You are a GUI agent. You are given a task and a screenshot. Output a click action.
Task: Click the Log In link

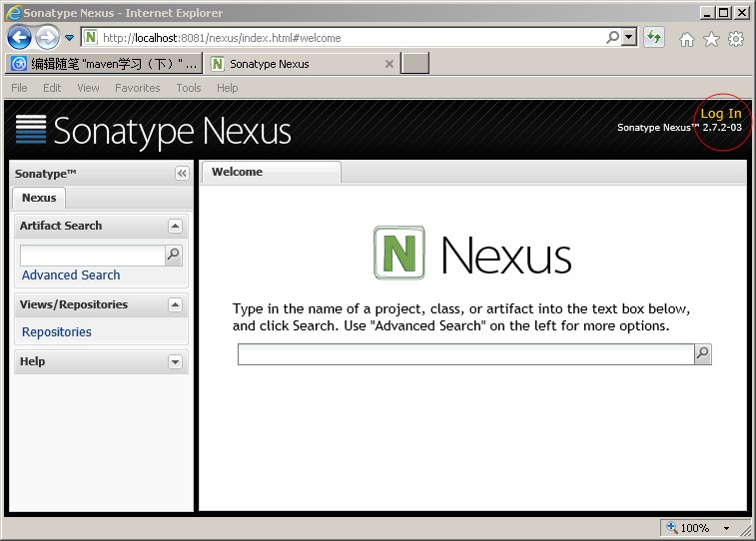(x=721, y=114)
